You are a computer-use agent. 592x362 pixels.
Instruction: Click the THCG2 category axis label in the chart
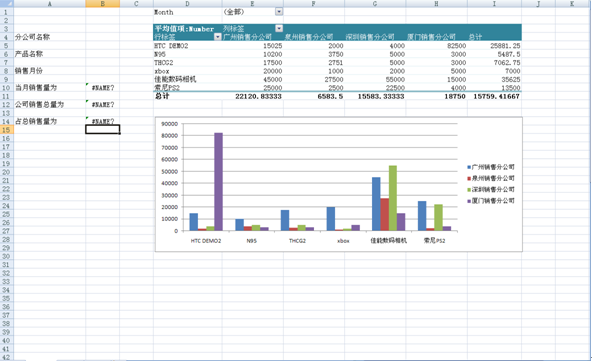[x=297, y=240]
